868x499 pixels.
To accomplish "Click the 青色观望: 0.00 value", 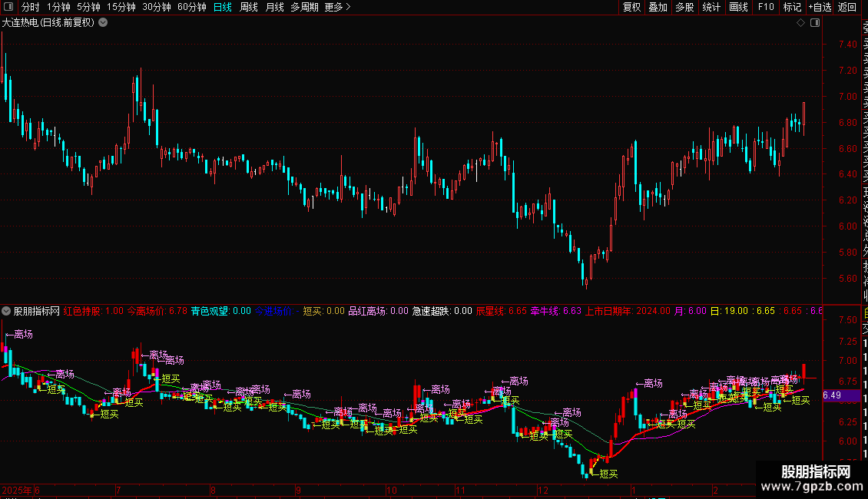I will tap(221, 311).
